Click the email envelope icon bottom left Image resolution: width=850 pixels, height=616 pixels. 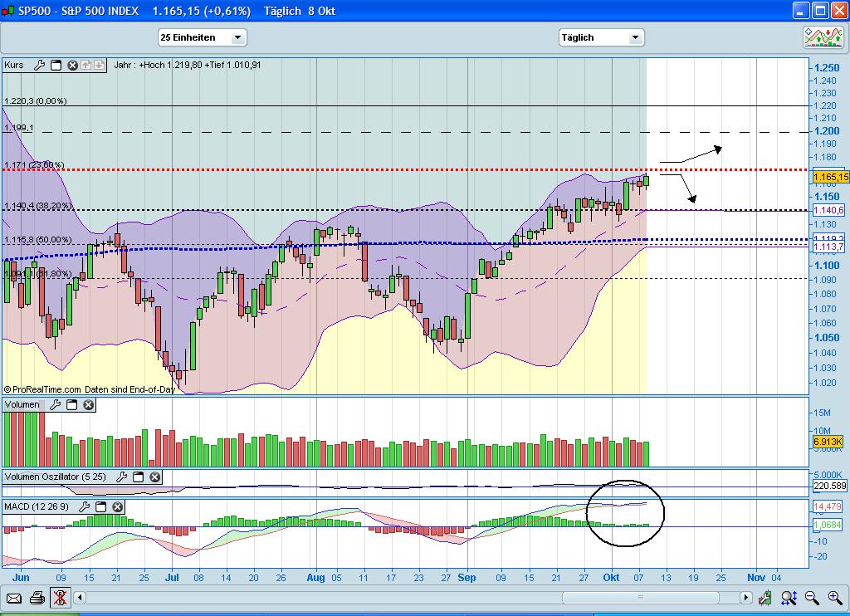[x=13, y=599]
